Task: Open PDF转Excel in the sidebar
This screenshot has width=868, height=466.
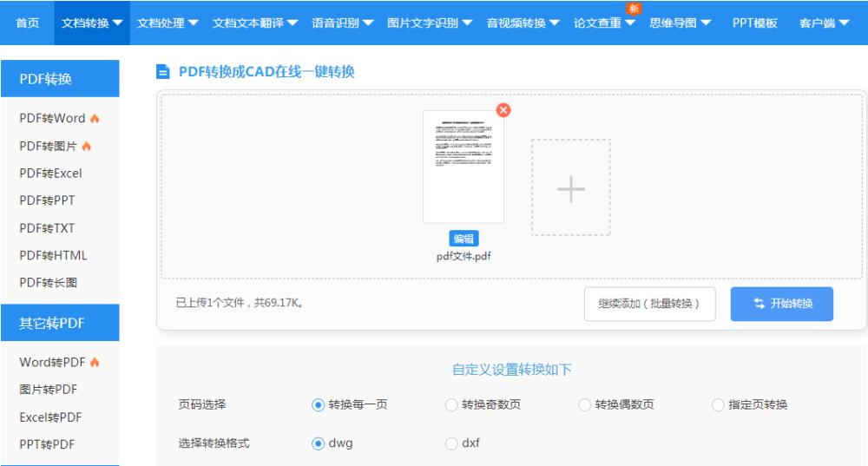Action: [50, 174]
